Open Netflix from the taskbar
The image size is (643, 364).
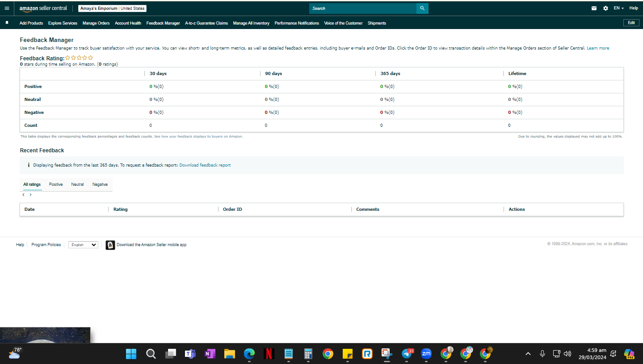[x=269, y=354]
